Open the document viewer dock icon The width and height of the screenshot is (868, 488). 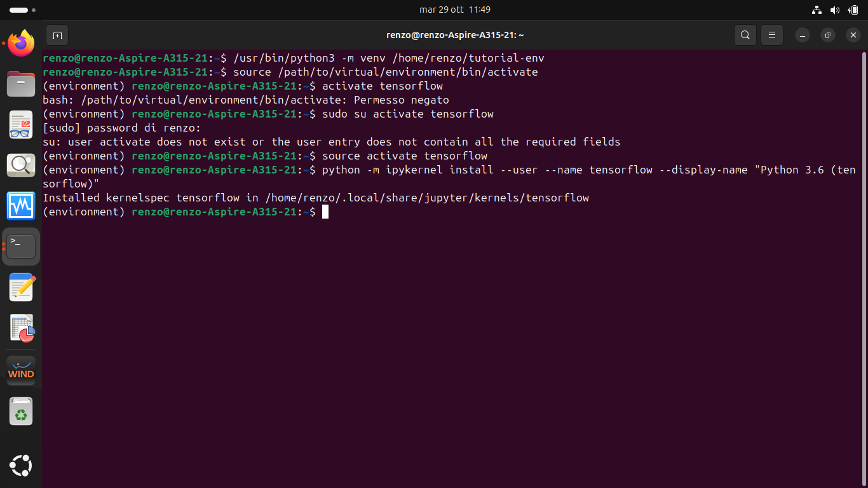(x=21, y=125)
